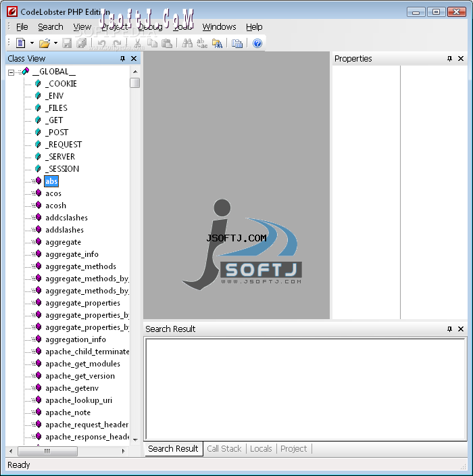Select the acos function
473x476 pixels.
click(53, 193)
